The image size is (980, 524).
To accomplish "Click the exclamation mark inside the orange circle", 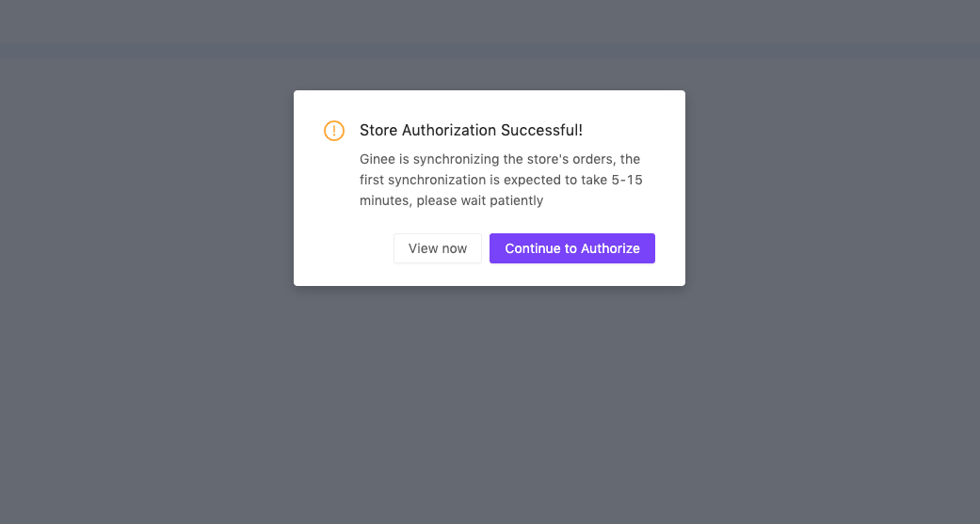I will click(334, 131).
